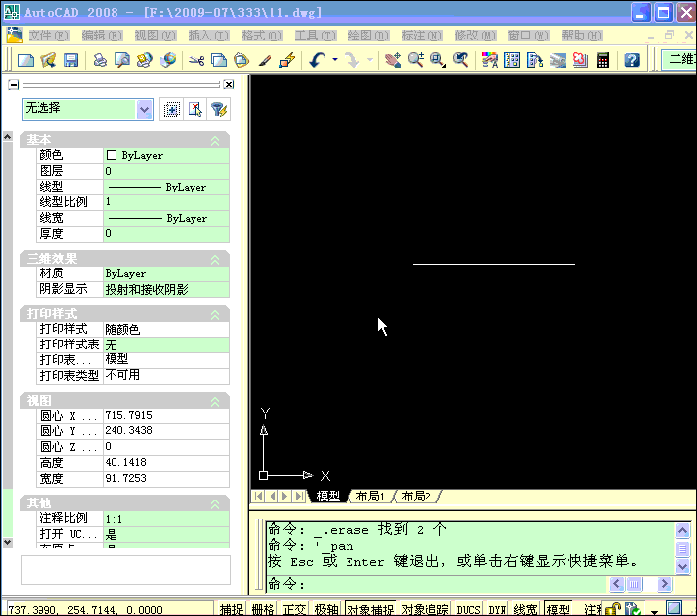Collapse the 三维效果 section
The width and height of the screenshot is (697, 616).
click(215, 259)
